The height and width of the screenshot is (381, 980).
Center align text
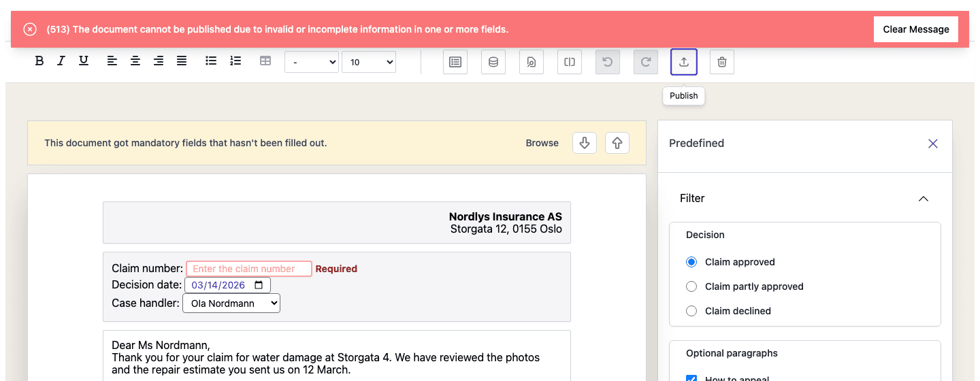(135, 61)
